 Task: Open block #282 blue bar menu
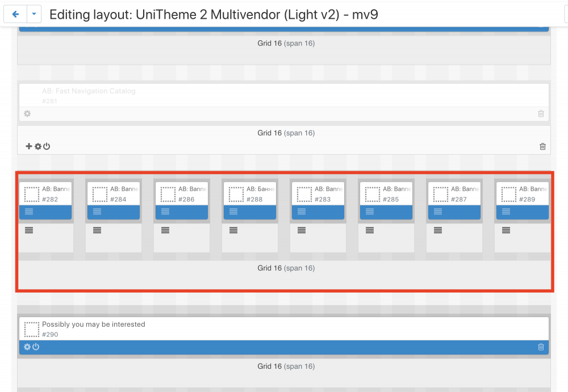coord(29,212)
